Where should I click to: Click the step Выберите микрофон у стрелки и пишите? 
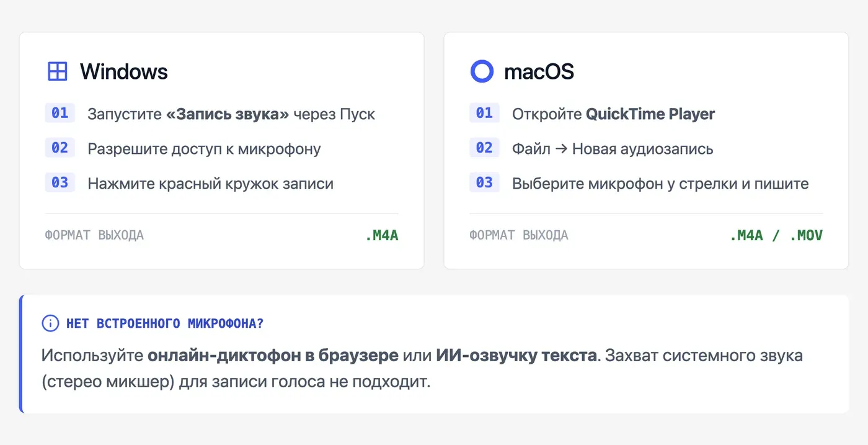click(660, 184)
